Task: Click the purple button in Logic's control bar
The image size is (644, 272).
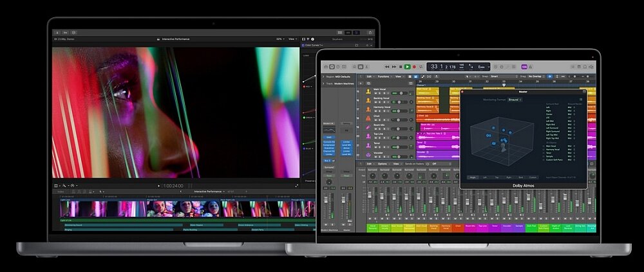Action: coord(524,66)
